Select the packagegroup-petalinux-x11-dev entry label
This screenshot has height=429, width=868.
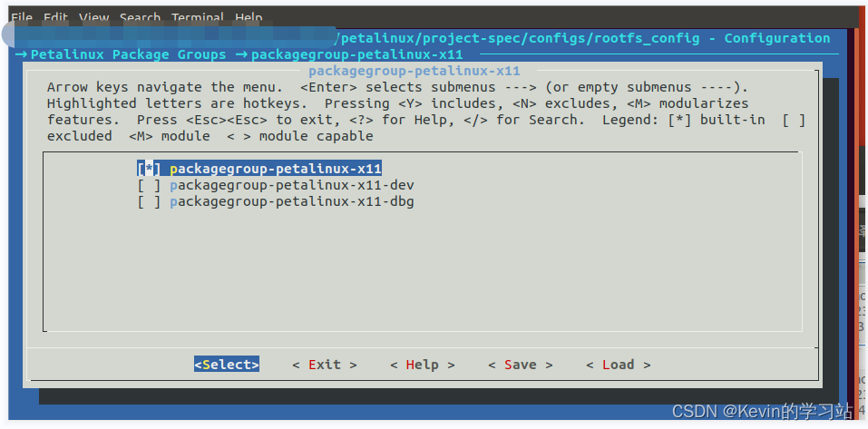click(292, 185)
